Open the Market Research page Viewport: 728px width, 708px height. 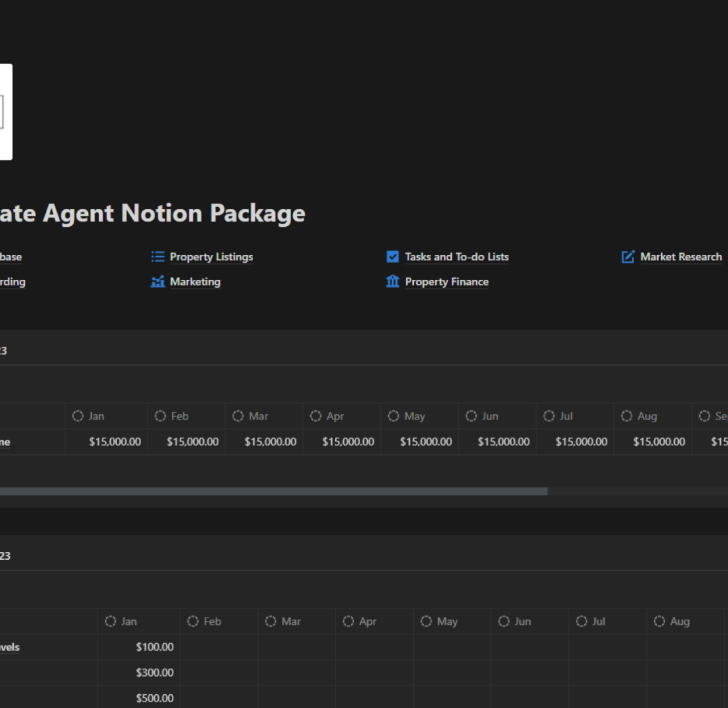681,256
